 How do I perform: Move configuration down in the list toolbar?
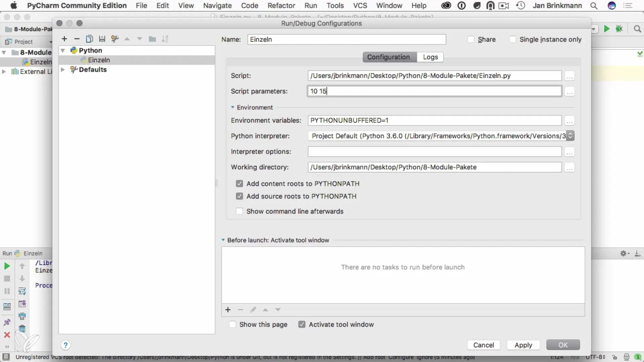point(140,39)
